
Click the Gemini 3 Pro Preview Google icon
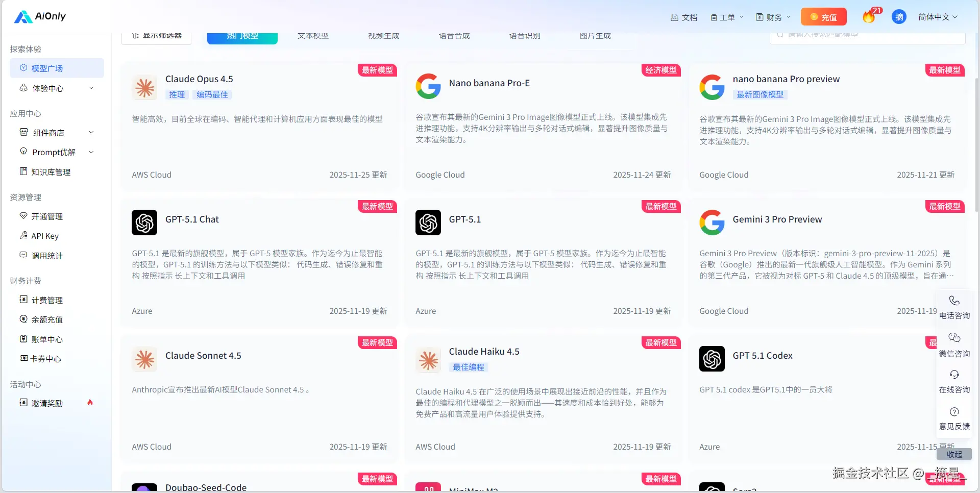click(x=712, y=223)
